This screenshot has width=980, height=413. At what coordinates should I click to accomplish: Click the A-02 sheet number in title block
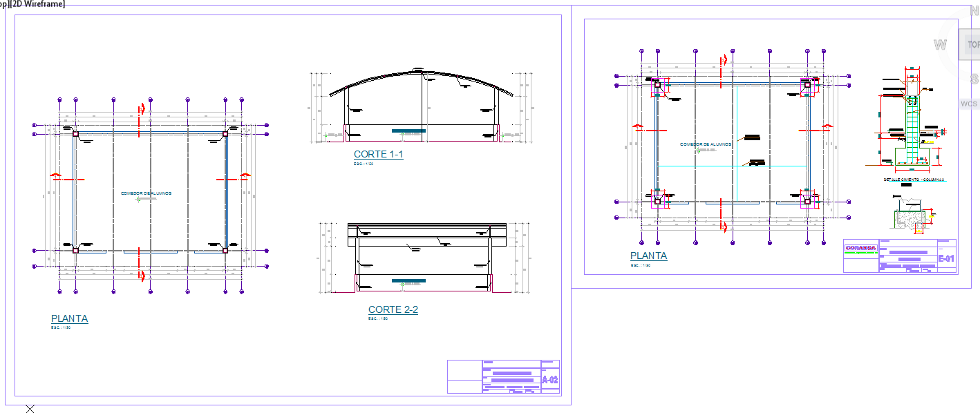(550, 379)
